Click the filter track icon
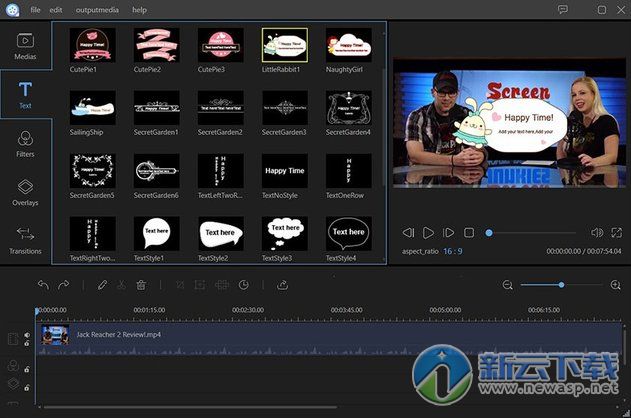This screenshot has height=418, width=631. (13, 366)
